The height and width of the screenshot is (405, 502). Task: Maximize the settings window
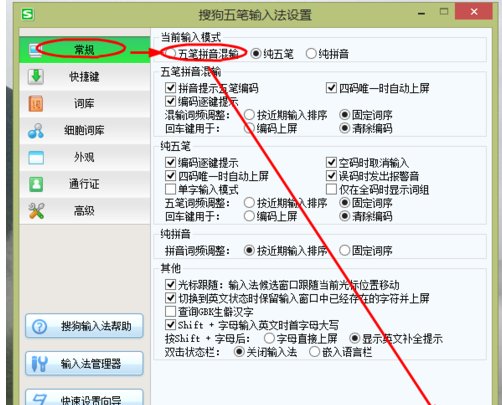pyautogui.click(x=444, y=12)
